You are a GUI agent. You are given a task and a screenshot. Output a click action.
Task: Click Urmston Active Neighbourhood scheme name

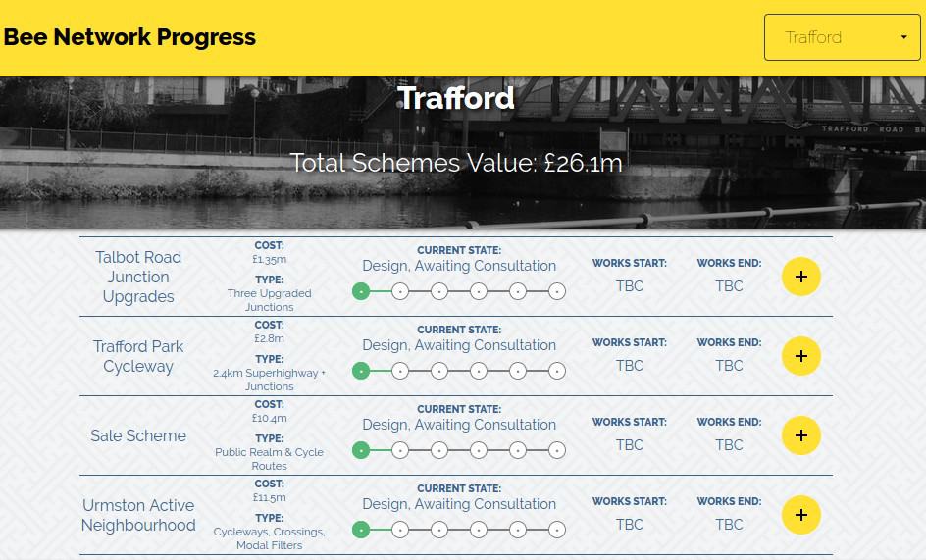[138, 515]
